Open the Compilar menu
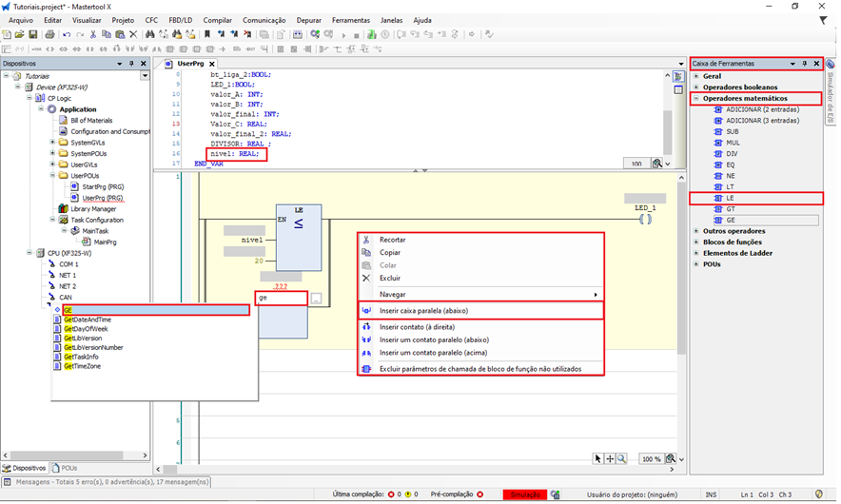 (x=217, y=20)
